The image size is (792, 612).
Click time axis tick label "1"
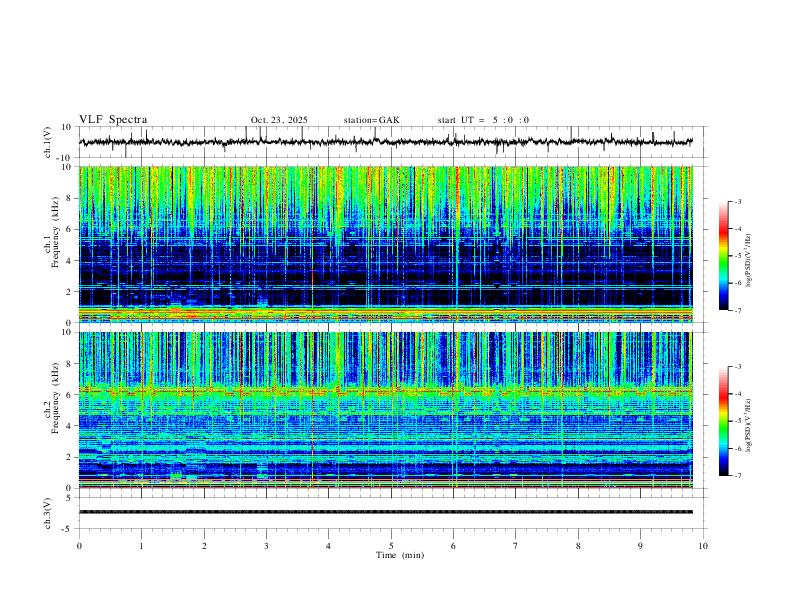point(141,546)
